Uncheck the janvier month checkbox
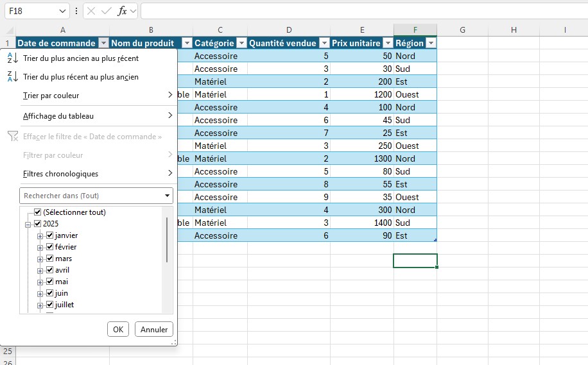The image size is (588, 365). pyautogui.click(x=50, y=235)
